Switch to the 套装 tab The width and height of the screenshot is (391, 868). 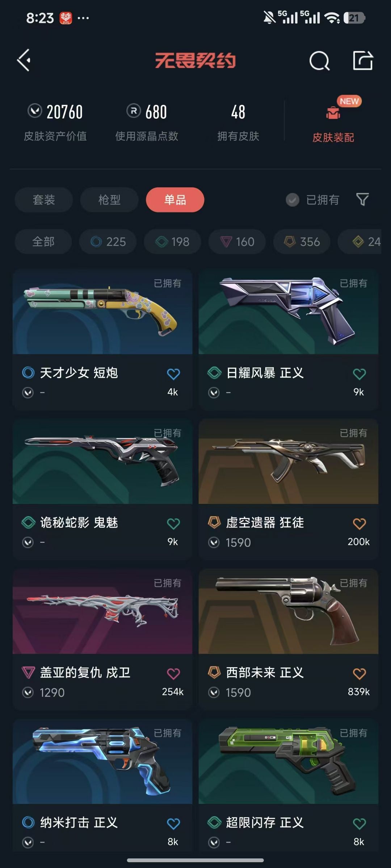point(44,200)
